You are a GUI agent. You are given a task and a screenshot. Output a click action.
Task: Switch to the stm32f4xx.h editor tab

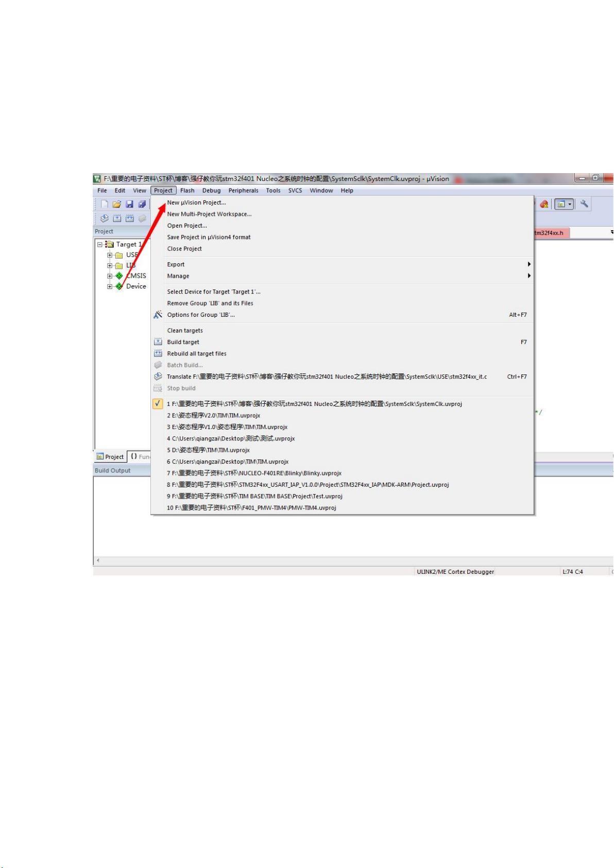[551, 233]
